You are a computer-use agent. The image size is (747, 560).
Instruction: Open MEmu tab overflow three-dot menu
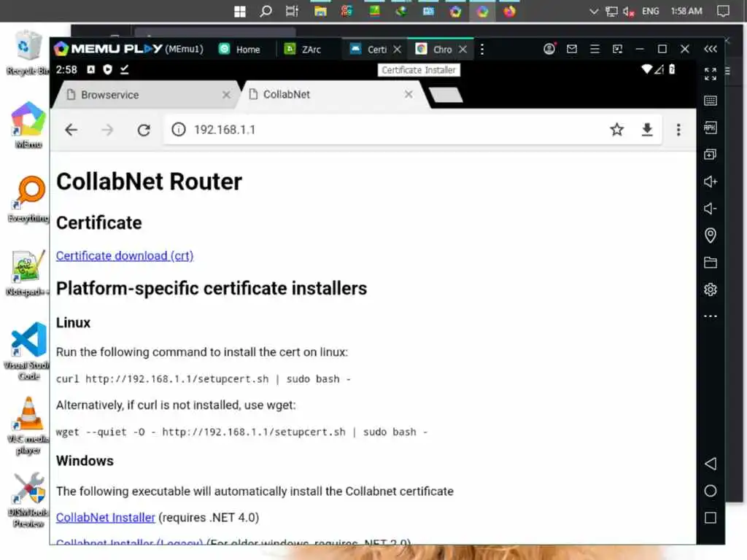482,49
